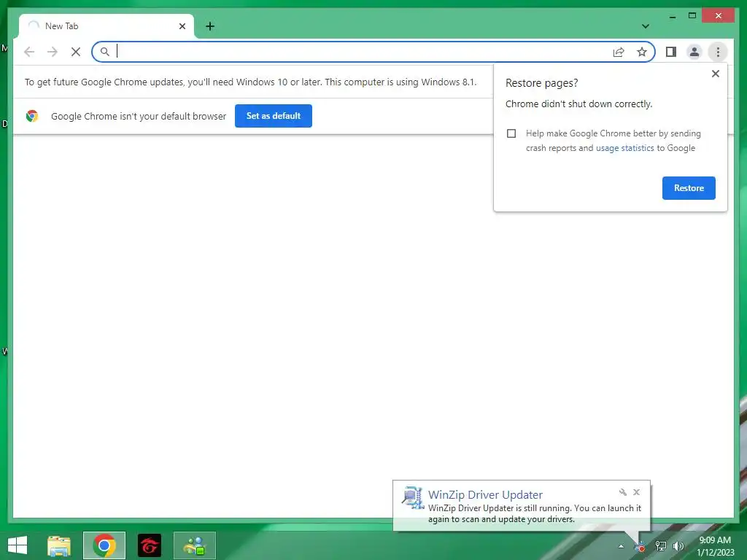Open File Explorer from the taskbar
This screenshot has height=560, width=747.
coord(59,545)
